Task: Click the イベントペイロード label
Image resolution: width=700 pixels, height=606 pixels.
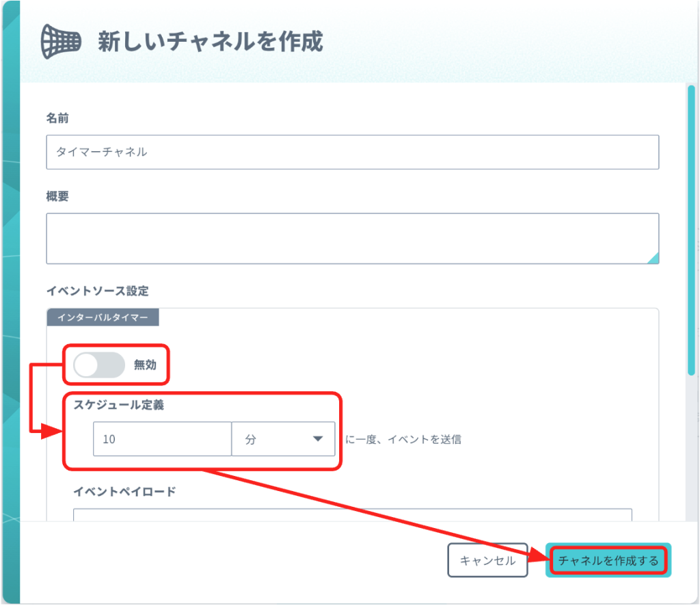Action: [124, 491]
